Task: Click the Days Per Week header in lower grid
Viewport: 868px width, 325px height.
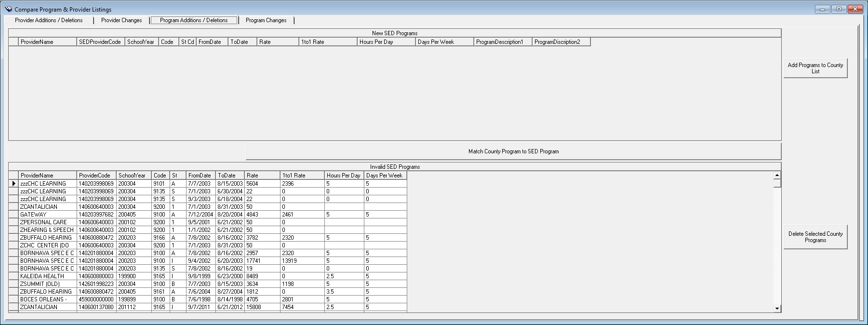Action: (385, 176)
